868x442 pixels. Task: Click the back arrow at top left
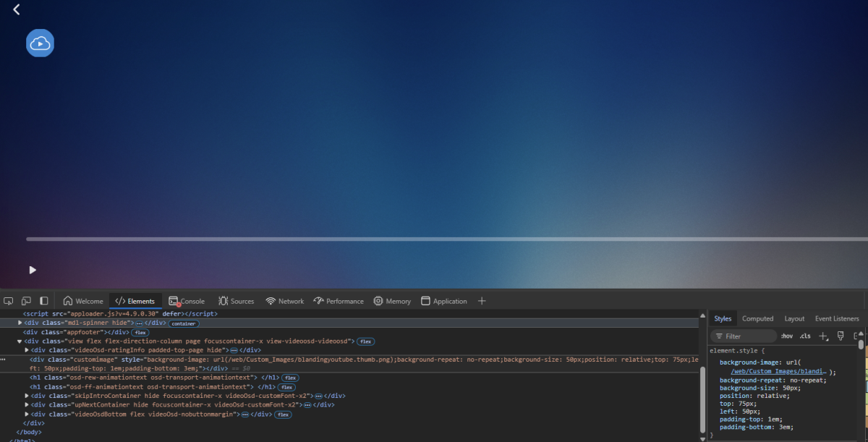(16, 9)
